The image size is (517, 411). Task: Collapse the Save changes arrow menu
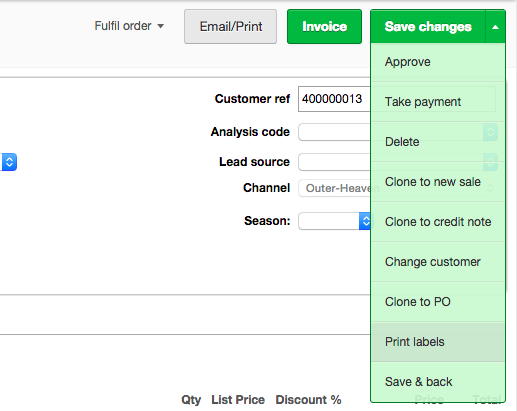click(495, 26)
